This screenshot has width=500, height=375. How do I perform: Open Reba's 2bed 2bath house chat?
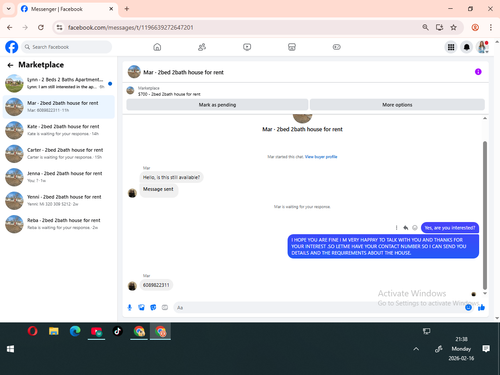(59, 224)
